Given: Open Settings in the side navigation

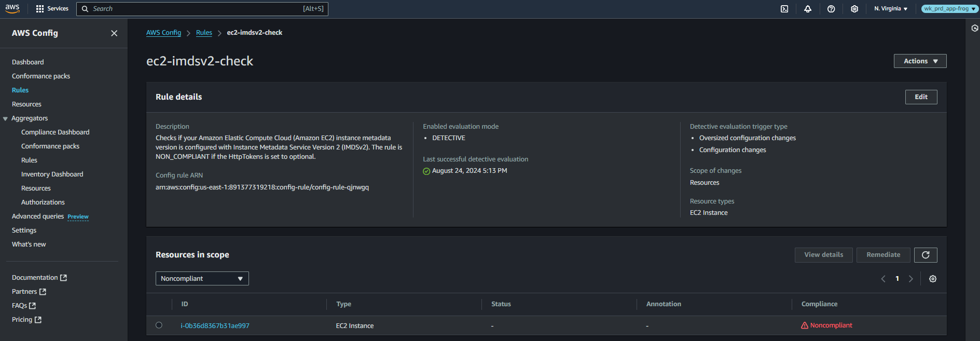Looking at the screenshot, I should pyautogui.click(x=24, y=230).
